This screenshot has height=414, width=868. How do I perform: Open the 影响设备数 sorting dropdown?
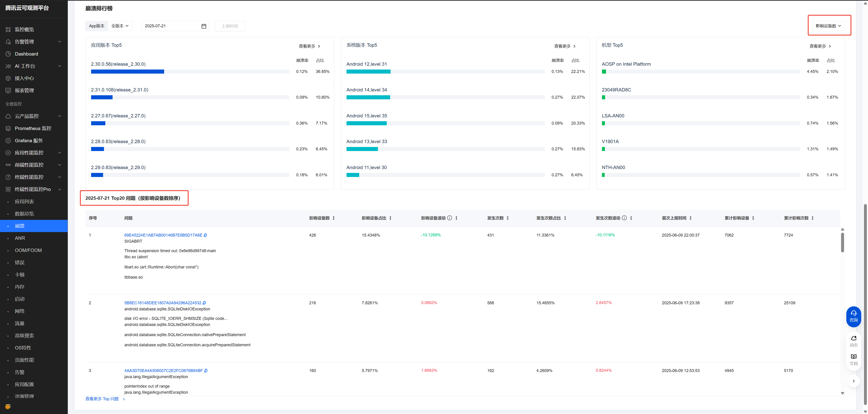coord(828,26)
